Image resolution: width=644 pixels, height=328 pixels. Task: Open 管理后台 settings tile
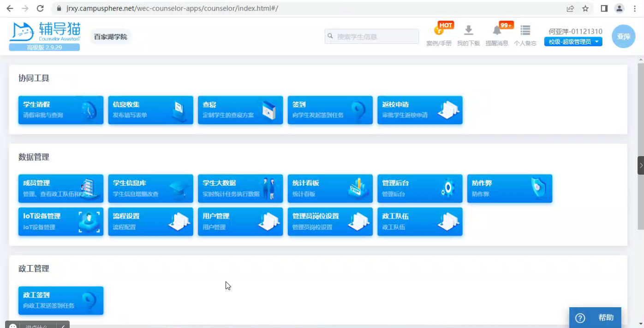[x=419, y=188]
